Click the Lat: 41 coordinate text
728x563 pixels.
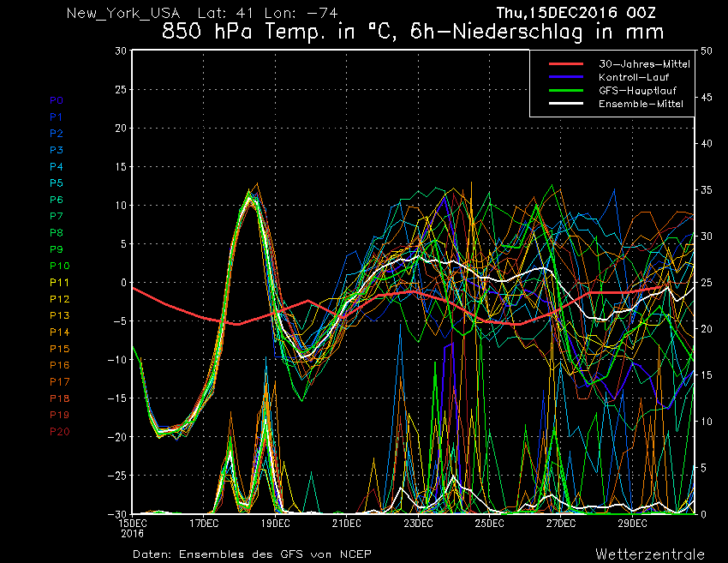click(x=225, y=13)
